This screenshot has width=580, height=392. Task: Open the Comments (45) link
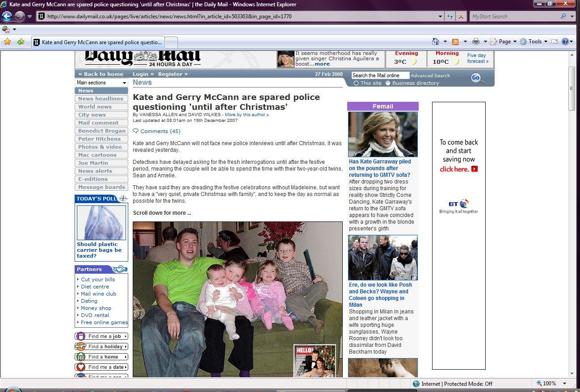click(160, 131)
